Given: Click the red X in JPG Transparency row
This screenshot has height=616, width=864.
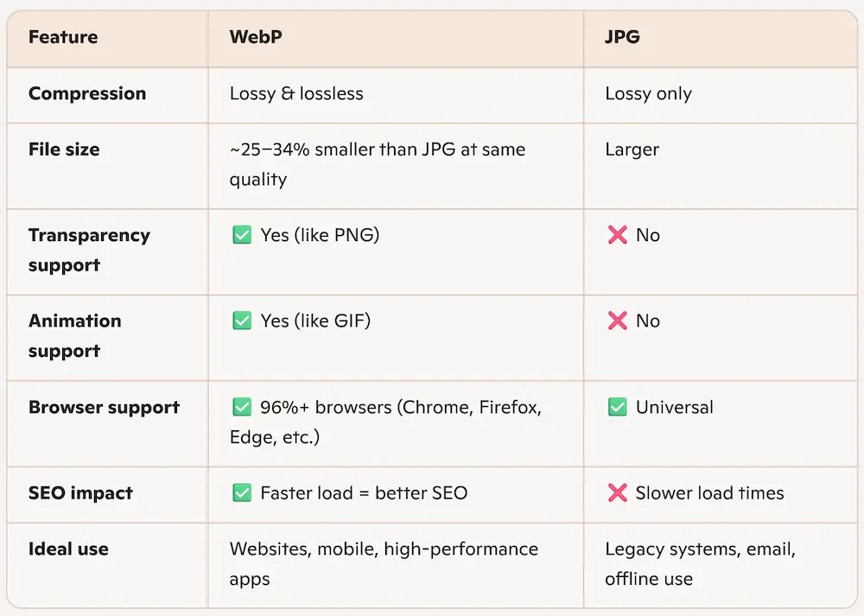Looking at the screenshot, I should 617,235.
